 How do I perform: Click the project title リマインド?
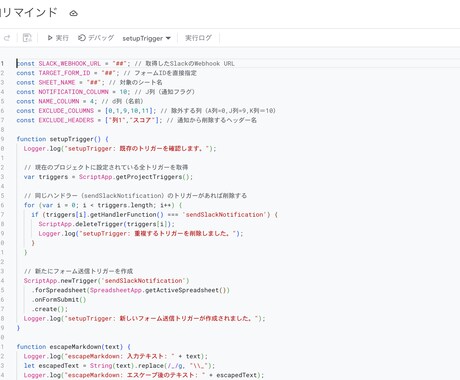[29, 13]
